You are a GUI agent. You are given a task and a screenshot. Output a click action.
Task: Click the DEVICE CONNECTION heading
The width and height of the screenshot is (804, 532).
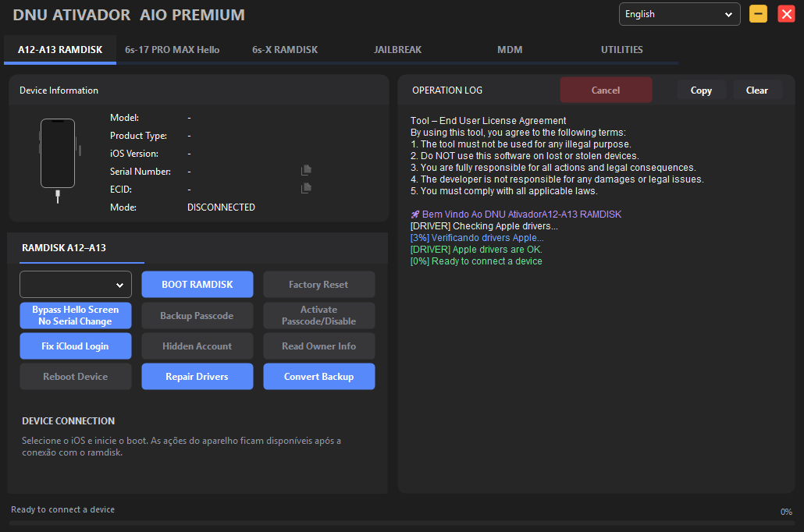68,420
